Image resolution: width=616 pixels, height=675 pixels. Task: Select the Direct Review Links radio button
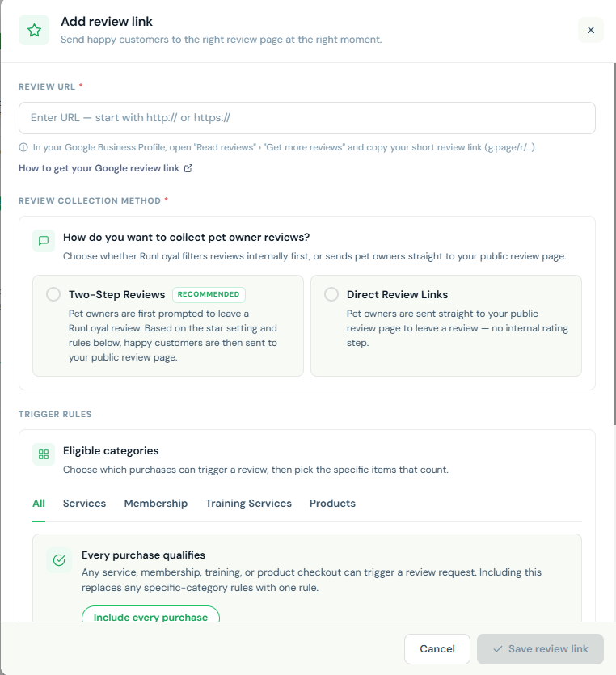click(x=331, y=294)
